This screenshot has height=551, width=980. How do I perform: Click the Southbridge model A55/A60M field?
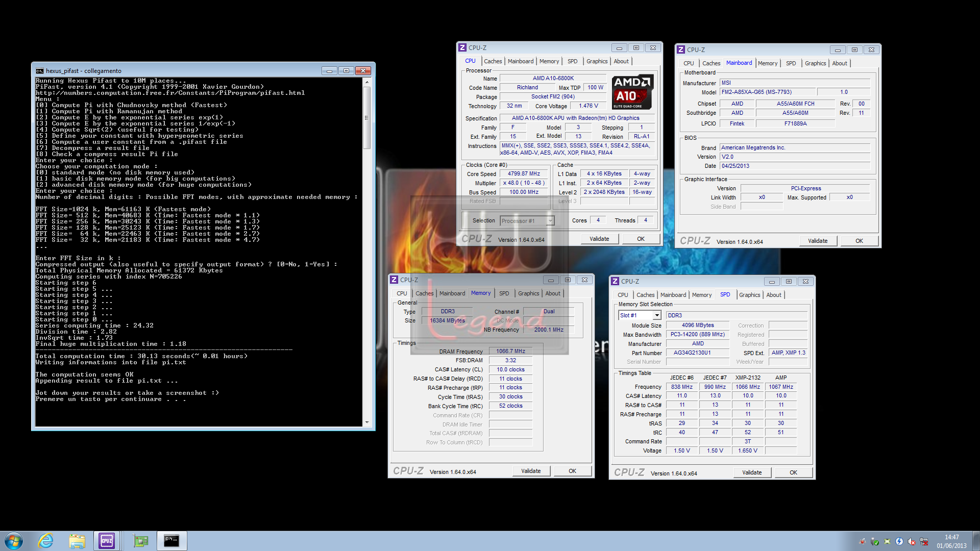[x=795, y=113]
